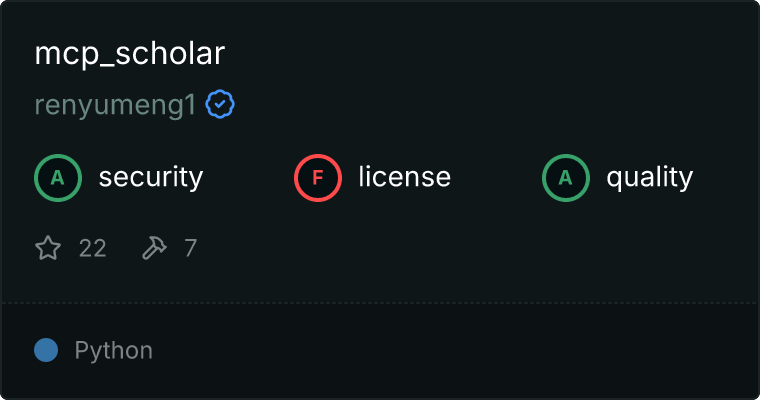Click the Python language label
This screenshot has width=760, height=400.
(x=113, y=351)
